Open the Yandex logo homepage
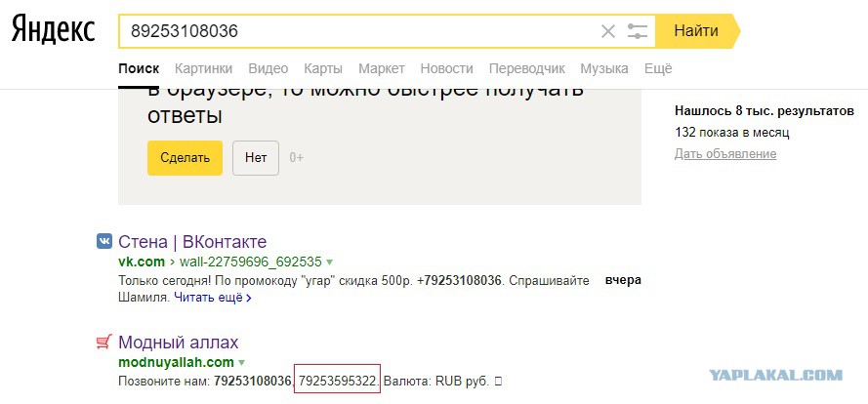The width and height of the screenshot is (868, 404). (x=53, y=30)
